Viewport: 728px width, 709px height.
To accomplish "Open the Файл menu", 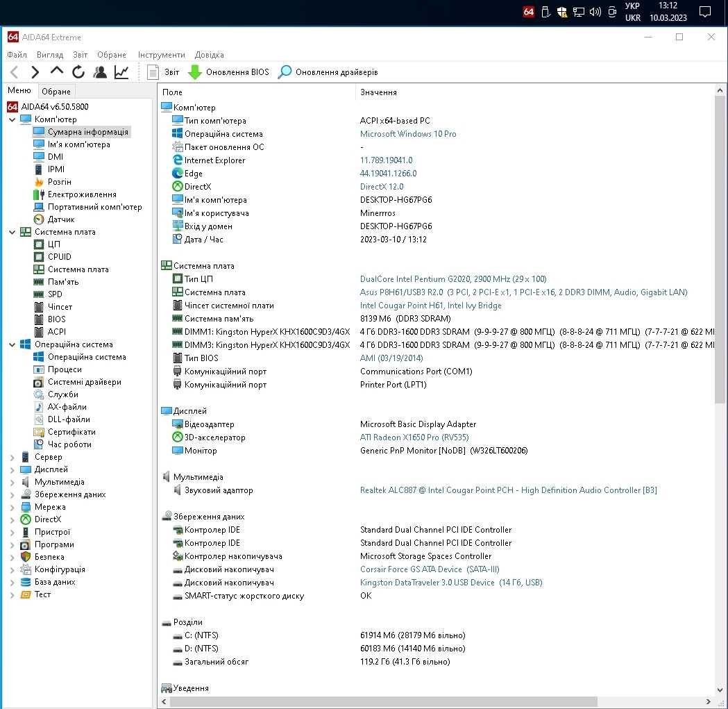I will click(17, 55).
